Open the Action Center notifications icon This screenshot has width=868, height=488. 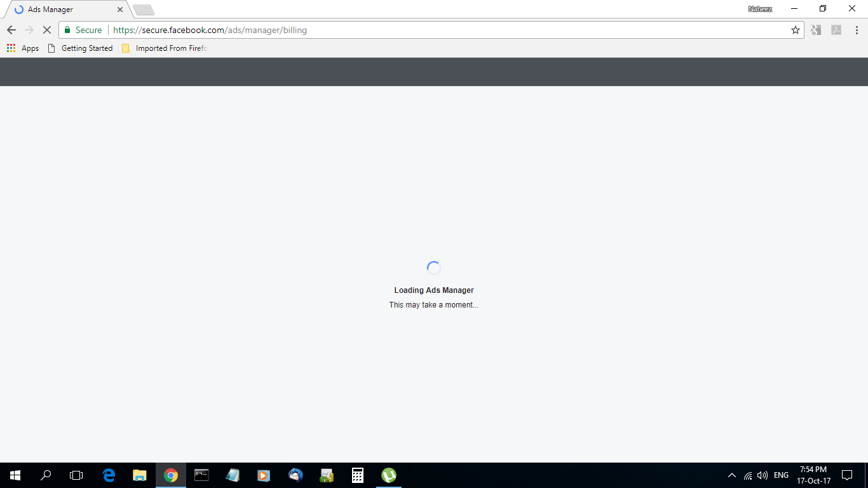tap(847, 475)
